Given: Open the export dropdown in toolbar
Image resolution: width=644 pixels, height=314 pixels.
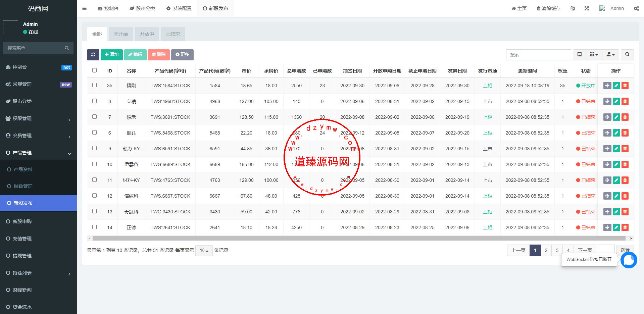Looking at the screenshot, I should (610, 55).
